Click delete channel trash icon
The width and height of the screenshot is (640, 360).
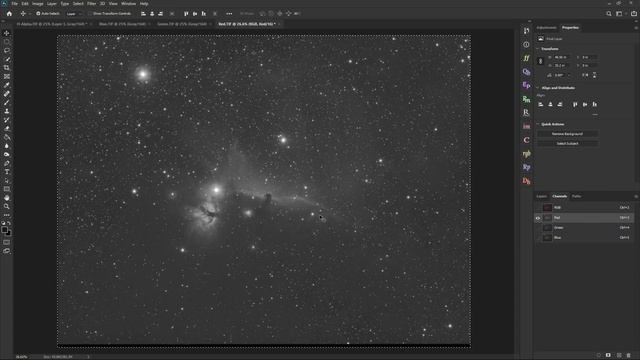point(629,356)
